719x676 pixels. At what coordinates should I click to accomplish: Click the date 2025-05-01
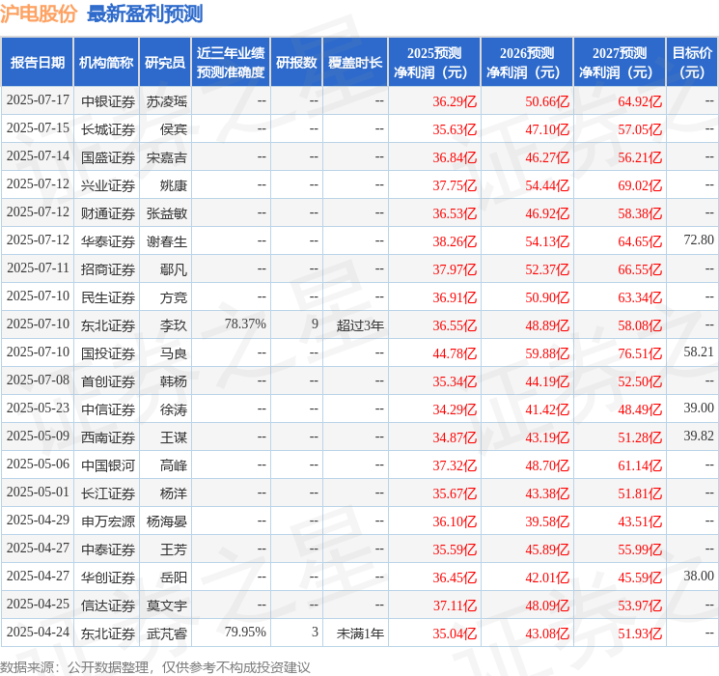tap(38, 492)
